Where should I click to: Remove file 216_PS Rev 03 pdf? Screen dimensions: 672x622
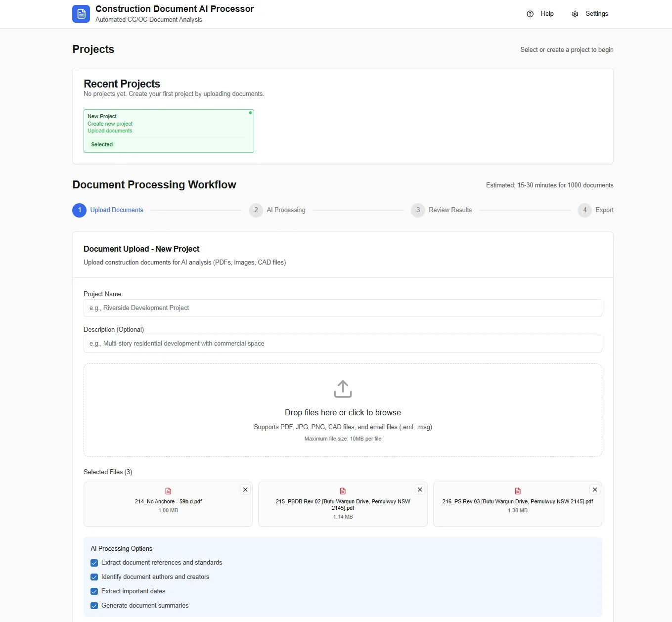click(595, 489)
